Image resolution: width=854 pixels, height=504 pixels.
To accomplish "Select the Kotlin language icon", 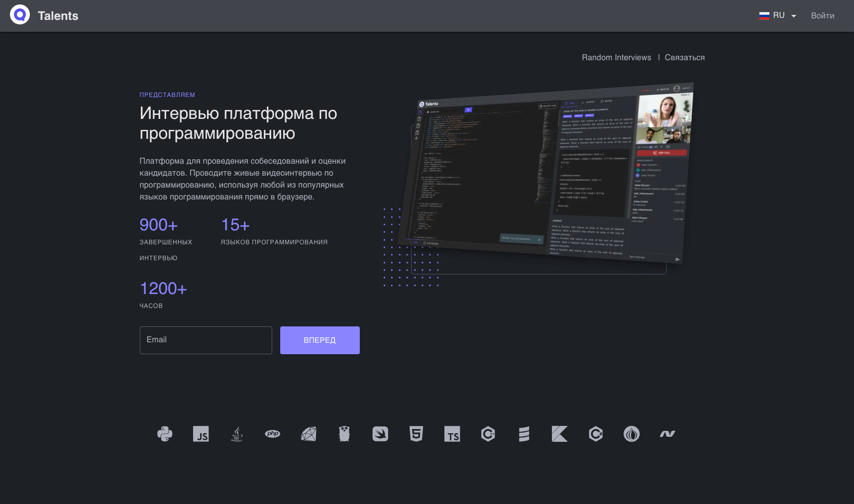I will [x=559, y=434].
